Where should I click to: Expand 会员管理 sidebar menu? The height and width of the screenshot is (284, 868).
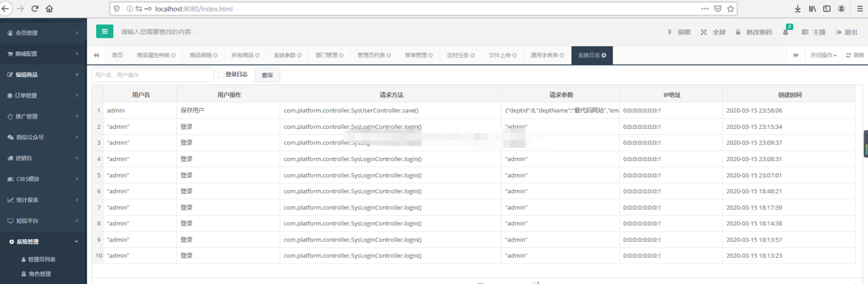point(43,33)
